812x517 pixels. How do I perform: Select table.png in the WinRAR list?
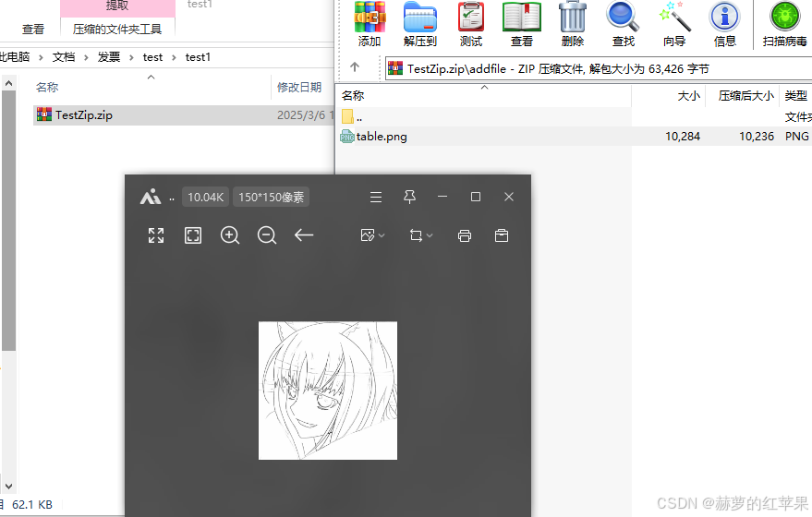click(x=574, y=136)
